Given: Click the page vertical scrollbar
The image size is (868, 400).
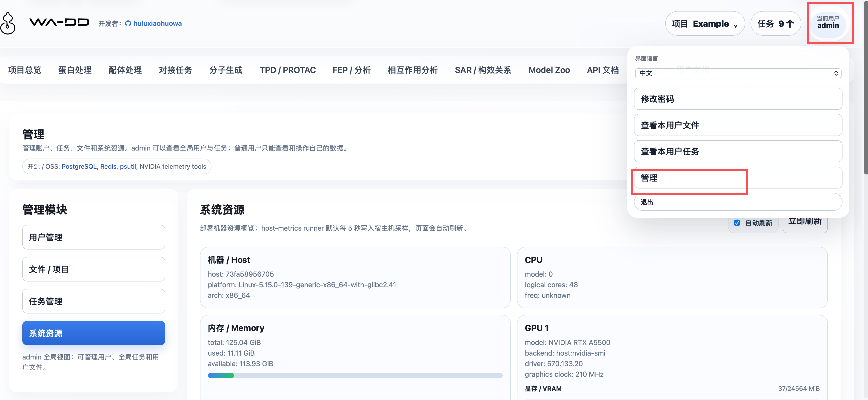Looking at the screenshot, I should [x=866, y=88].
